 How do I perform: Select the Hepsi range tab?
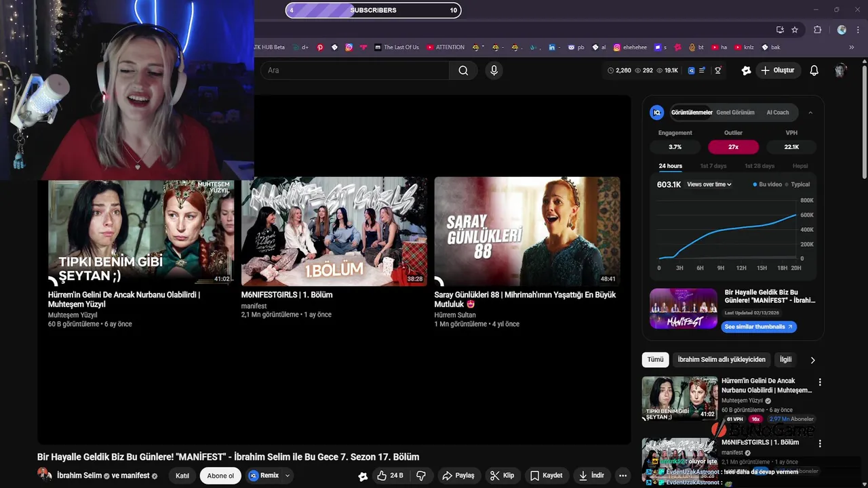[800, 166]
